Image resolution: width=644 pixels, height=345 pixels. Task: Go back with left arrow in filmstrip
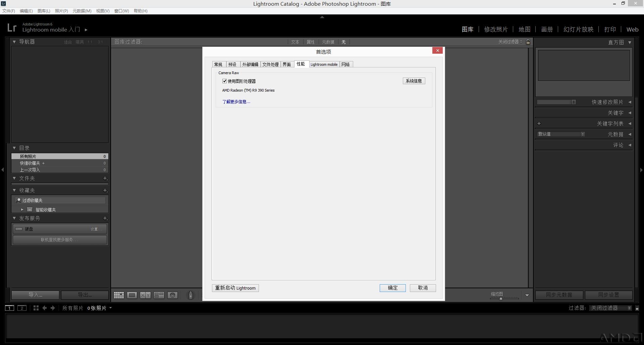[x=44, y=308]
